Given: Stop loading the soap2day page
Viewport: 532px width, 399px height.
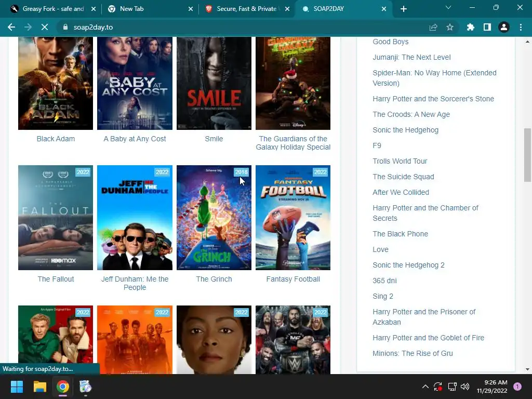Looking at the screenshot, I should click(x=45, y=27).
